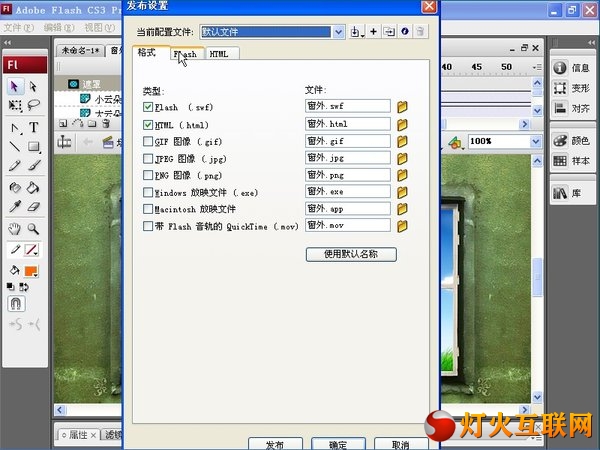600x450 pixels.
Task: Open 文件(F) menu
Action: 19,28
